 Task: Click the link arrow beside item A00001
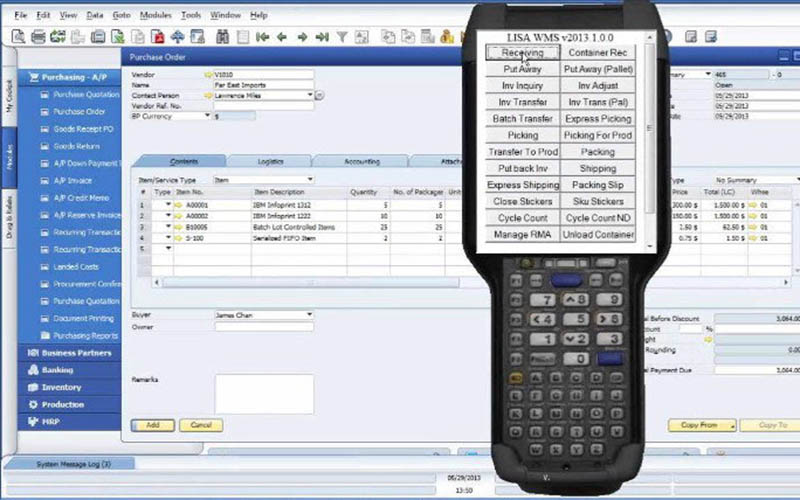179,205
